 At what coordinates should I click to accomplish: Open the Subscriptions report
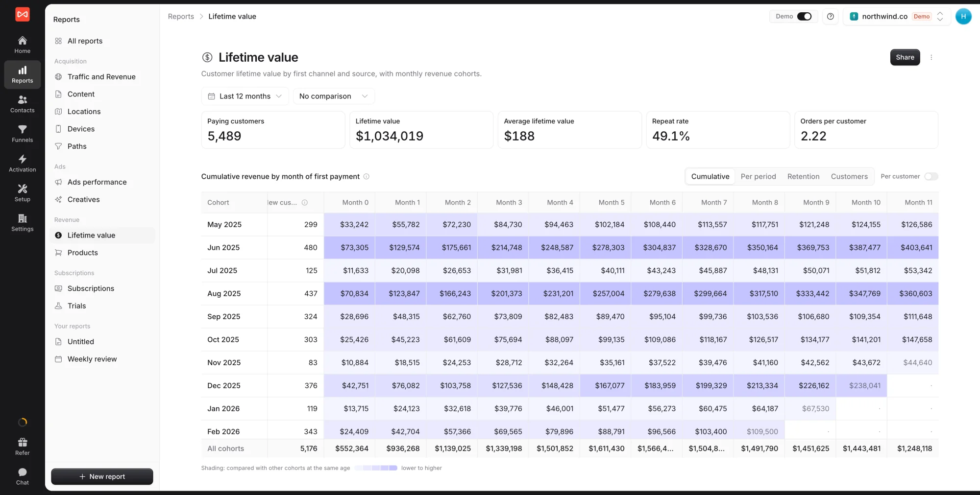tap(102, 288)
